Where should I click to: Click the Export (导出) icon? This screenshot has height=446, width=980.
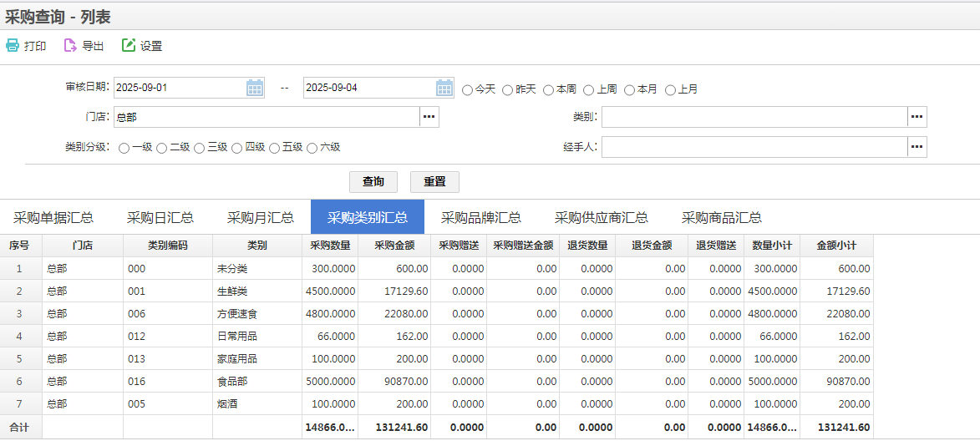pyautogui.click(x=70, y=46)
